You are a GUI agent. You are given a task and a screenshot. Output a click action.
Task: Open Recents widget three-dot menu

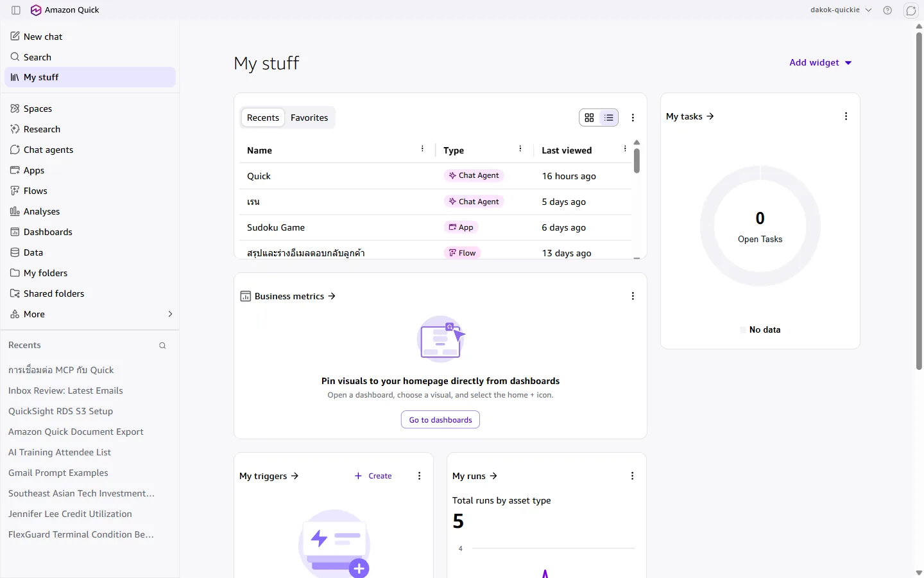(x=633, y=118)
